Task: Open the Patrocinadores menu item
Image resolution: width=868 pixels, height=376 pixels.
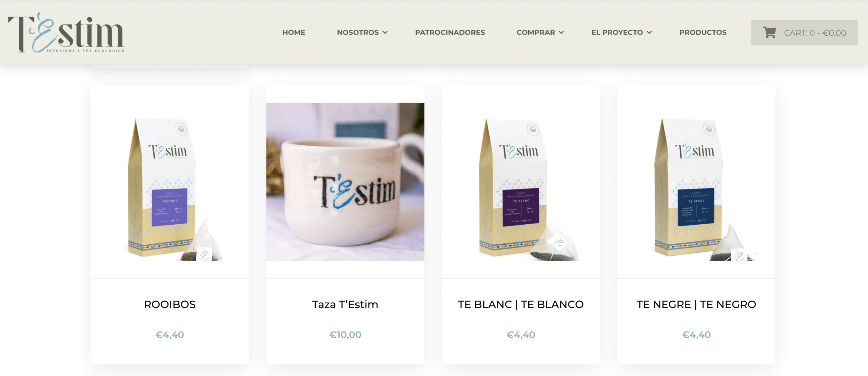Action: [x=450, y=32]
